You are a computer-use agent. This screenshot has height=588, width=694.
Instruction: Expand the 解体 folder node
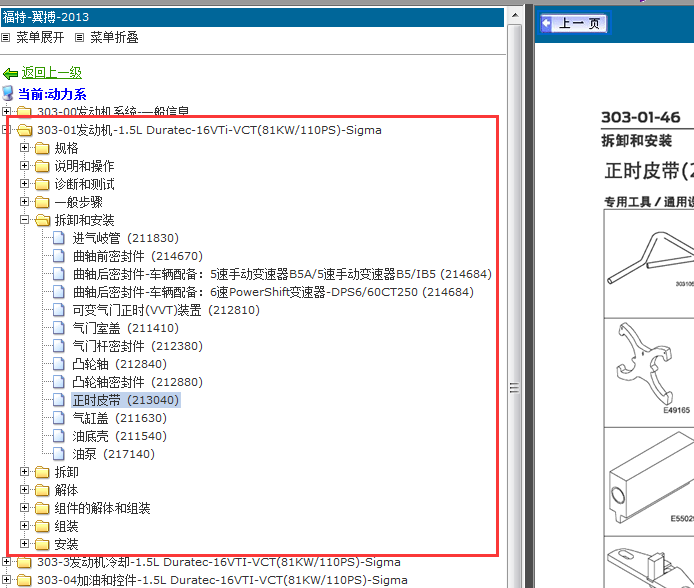(x=24, y=490)
